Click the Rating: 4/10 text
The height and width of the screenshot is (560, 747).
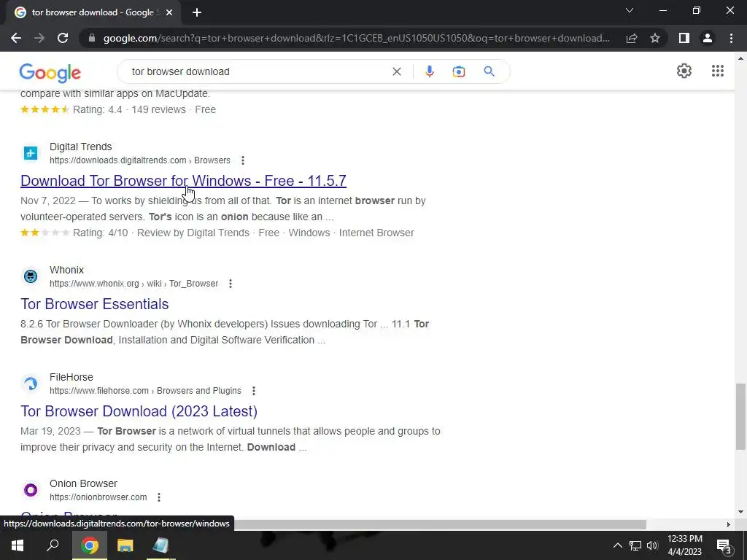tap(100, 233)
